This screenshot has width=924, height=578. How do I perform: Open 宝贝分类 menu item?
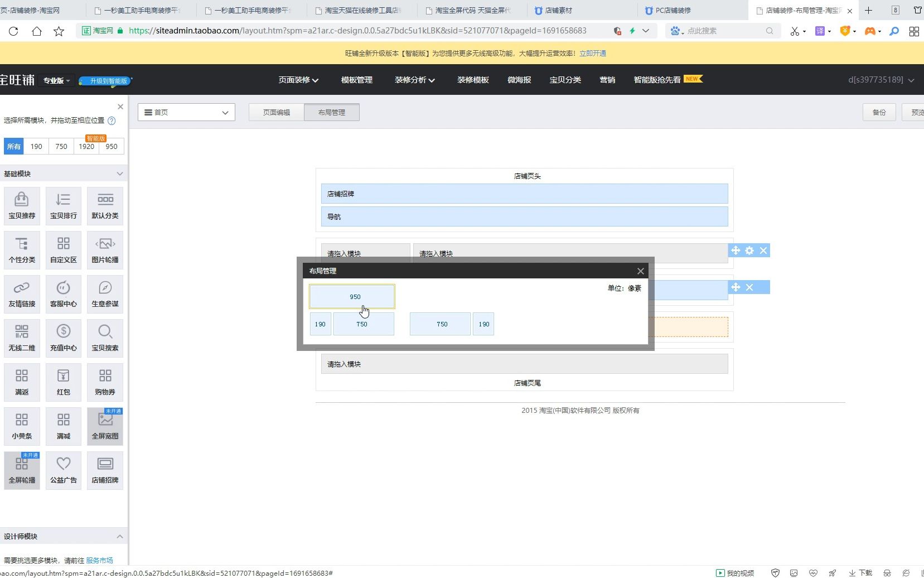(565, 80)
